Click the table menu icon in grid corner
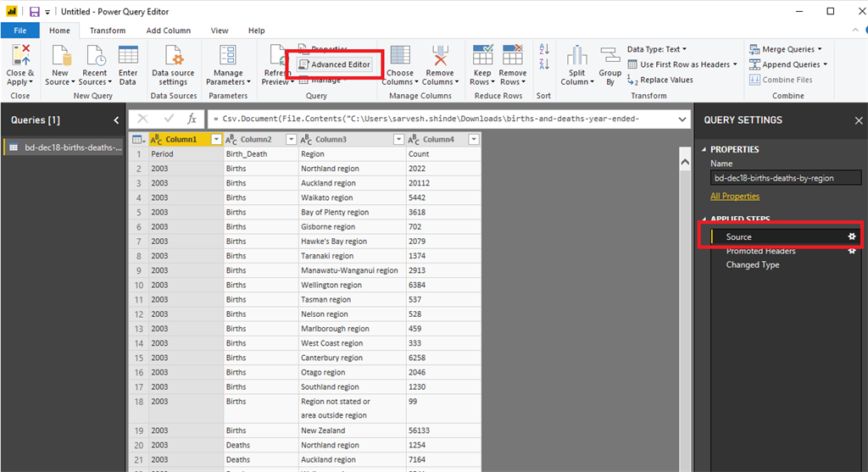 138,140
